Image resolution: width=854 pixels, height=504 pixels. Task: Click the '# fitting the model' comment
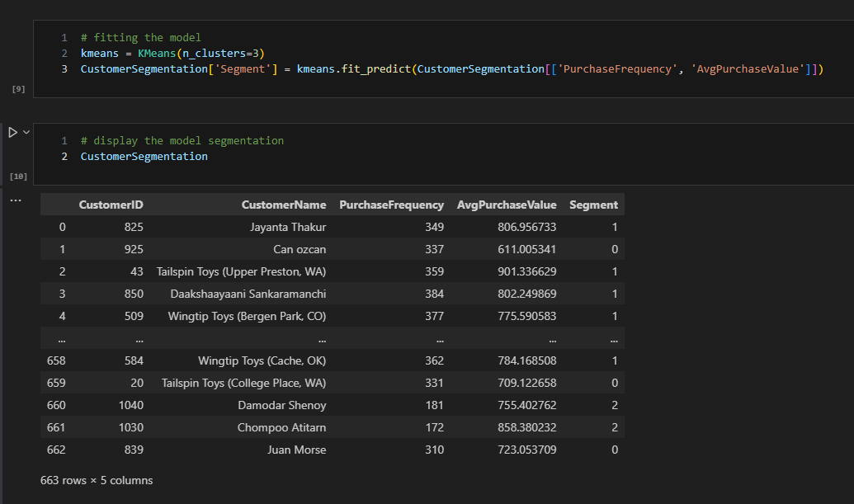(140, 38)
